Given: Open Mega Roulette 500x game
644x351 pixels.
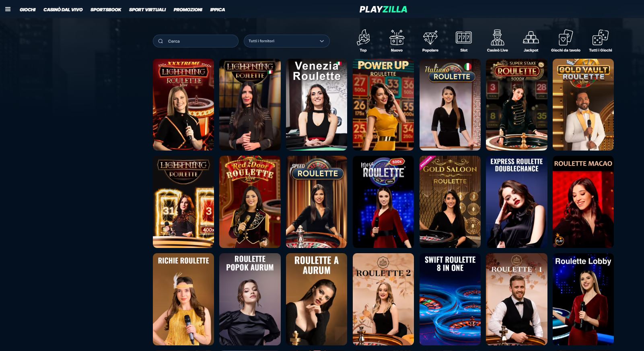Looking at the screenshot, I should tap(383, 202).
